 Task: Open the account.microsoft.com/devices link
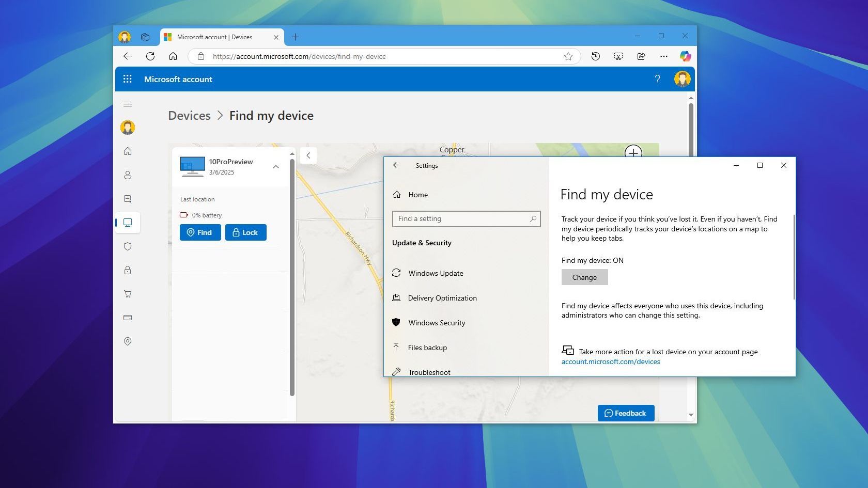click(x=611, y=361)
